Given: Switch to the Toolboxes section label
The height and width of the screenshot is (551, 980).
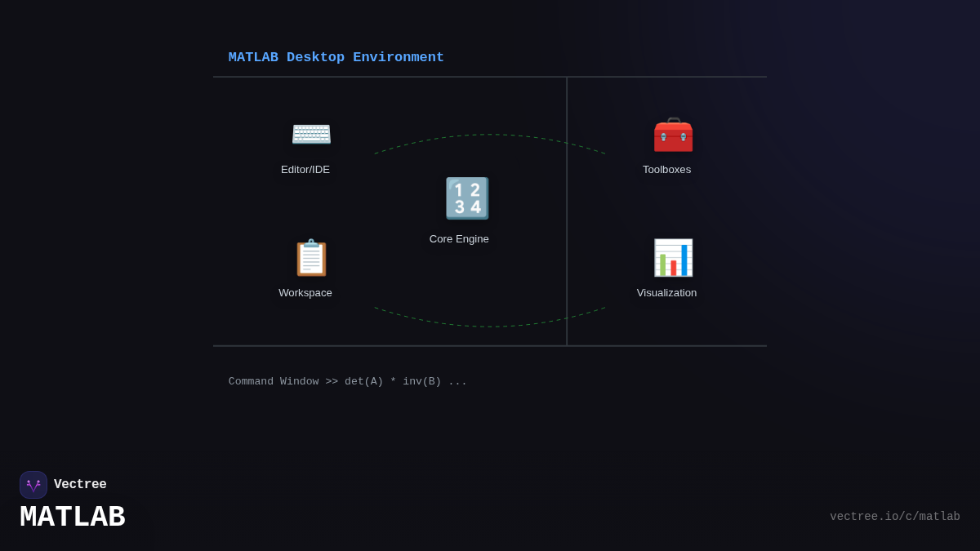Looking at the screenshot, I should (666, 169).
